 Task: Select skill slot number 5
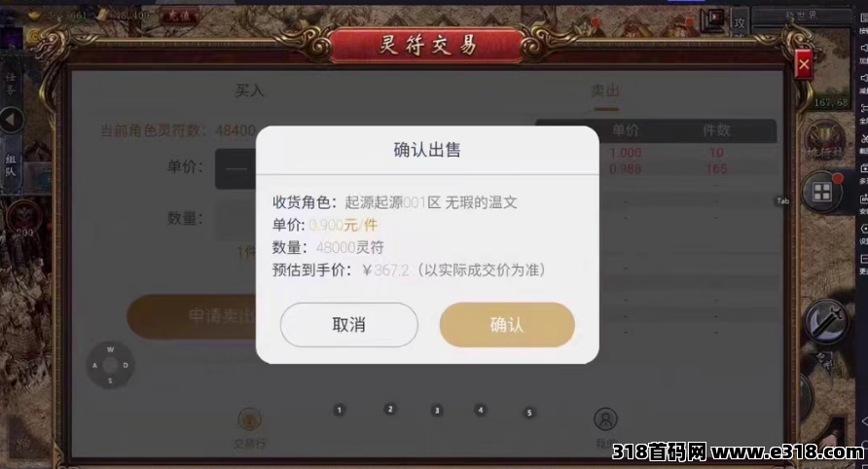529,413
